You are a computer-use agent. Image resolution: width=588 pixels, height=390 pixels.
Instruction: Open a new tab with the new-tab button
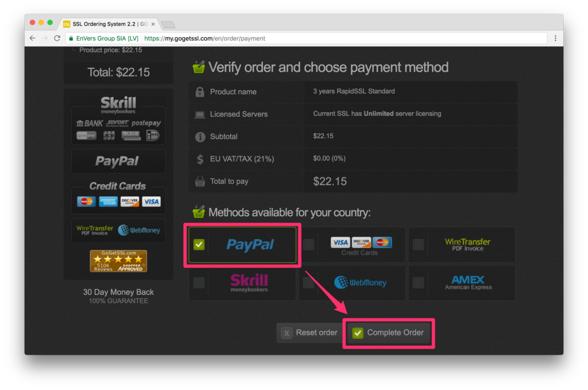click(168, 25)
